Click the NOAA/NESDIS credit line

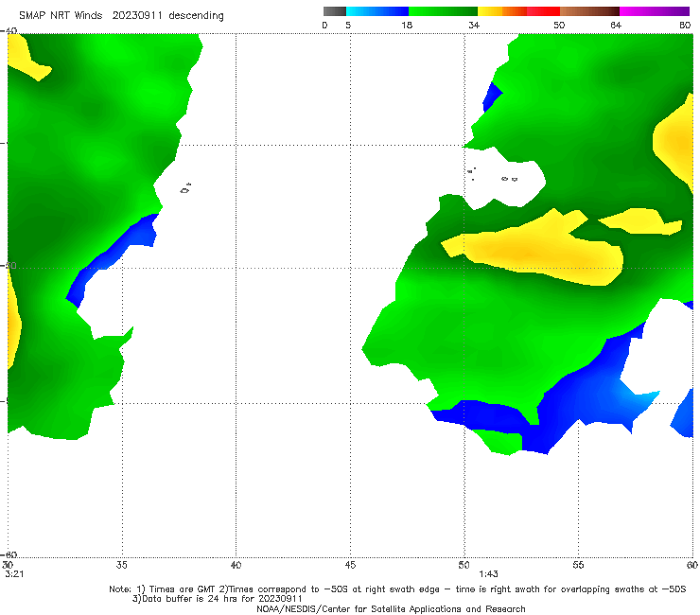391,608
